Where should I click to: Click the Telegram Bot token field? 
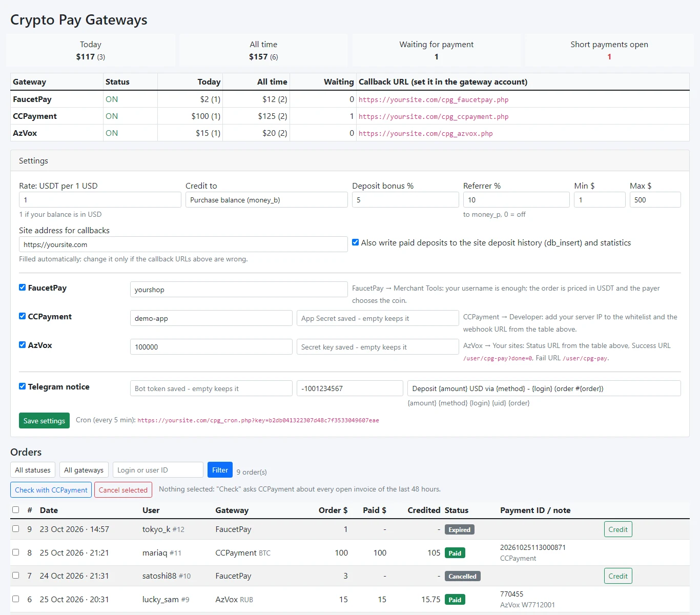click(x=211, y=388)
